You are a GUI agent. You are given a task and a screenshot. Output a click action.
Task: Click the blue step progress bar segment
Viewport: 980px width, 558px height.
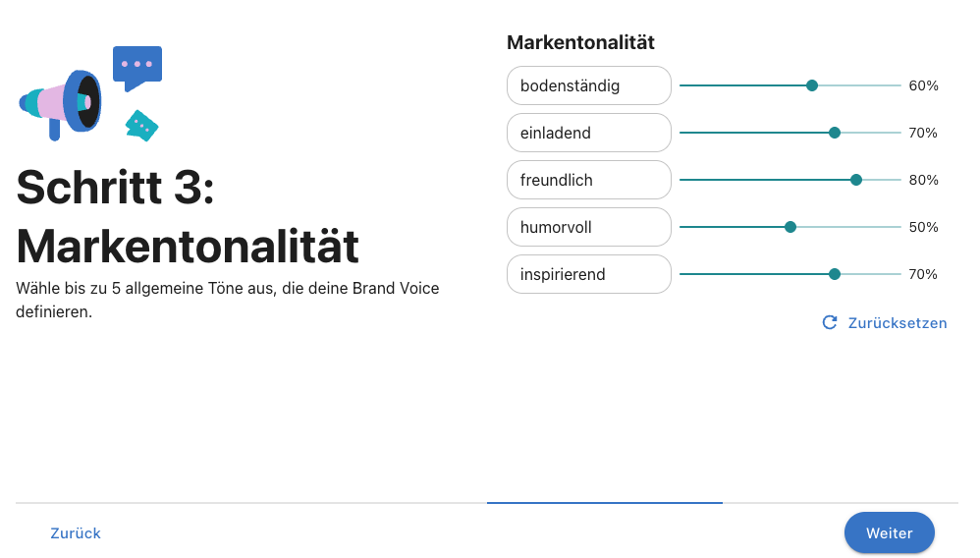604,502
